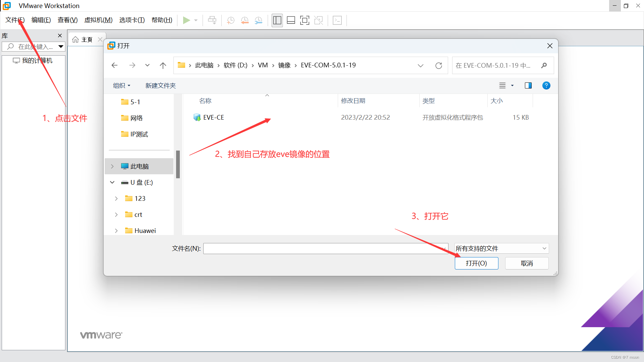Click 软件 (D:) in the address breadcrumb
The height and width of the screenshot is (362, 644).
point(235,65)
